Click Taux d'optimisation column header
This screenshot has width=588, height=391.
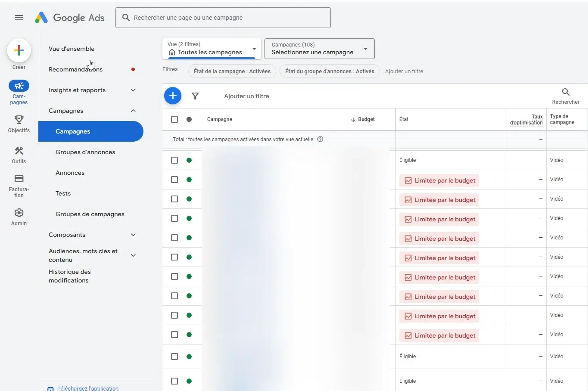(x=526, y=120)
